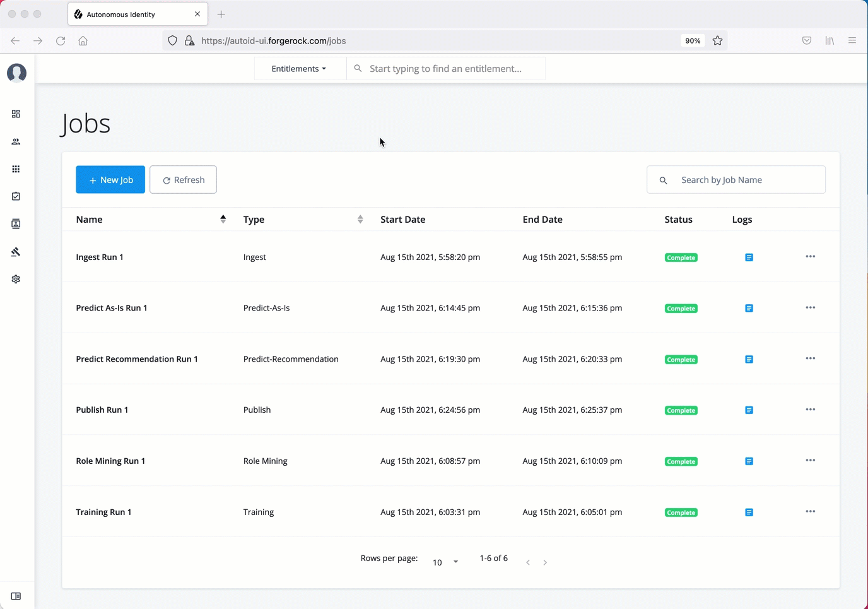The image size is (868, 609).
Task: Open log icon for Training Run 1
Action: 749,512
